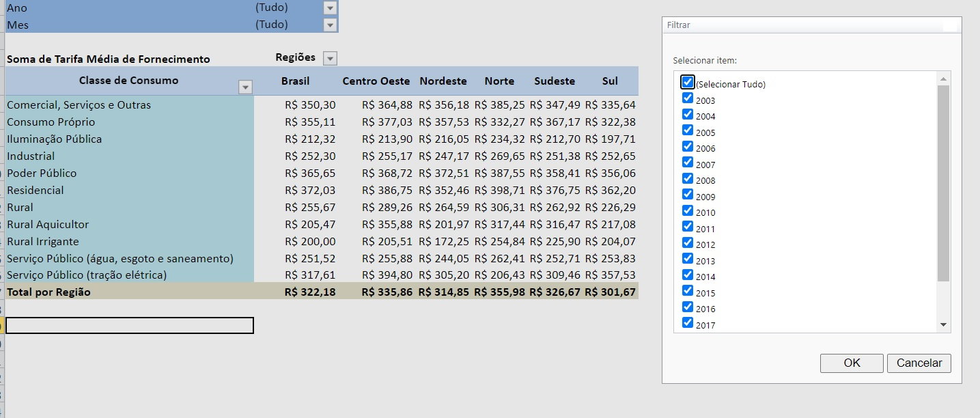Open the Ano filter dropdown
Viewport: 980px width, 418px height.
[x=331, y=8]
